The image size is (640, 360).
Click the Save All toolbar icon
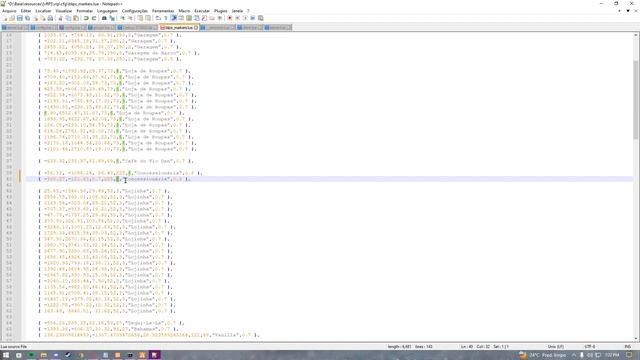[27, 18]
